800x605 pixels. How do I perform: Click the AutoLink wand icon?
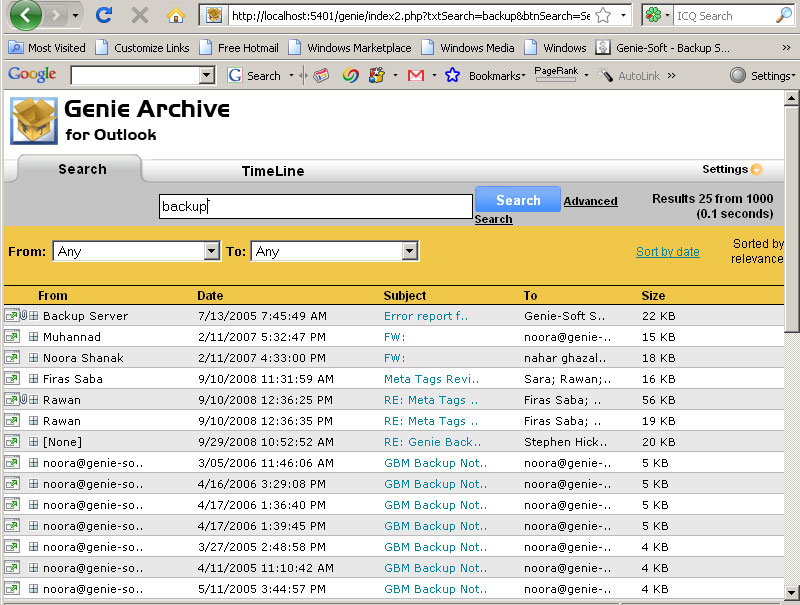[606, 75]
